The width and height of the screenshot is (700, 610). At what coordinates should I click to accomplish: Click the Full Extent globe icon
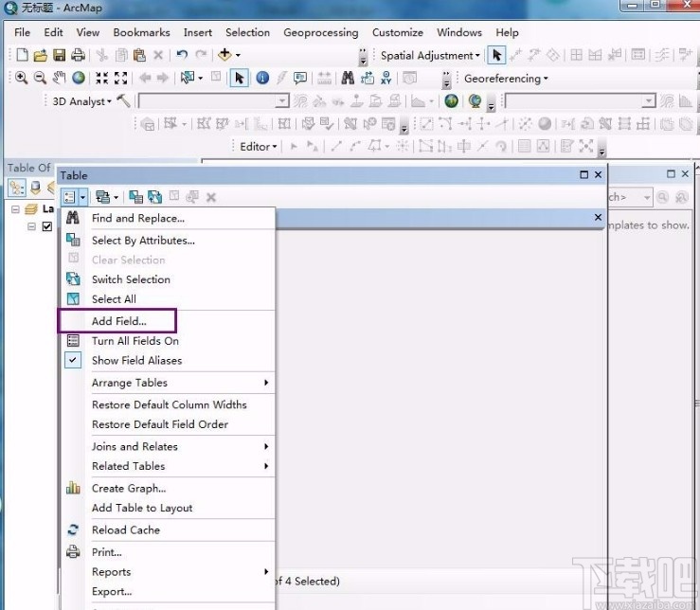pos(79,78)
